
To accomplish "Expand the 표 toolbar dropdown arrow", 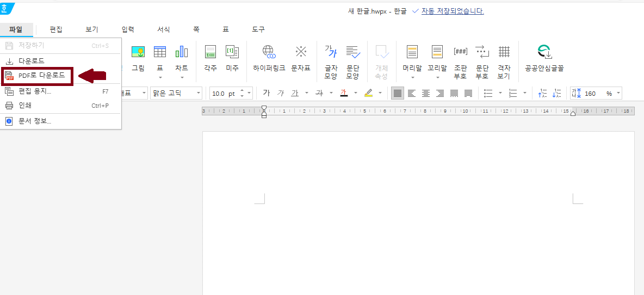I will tap(160, 77).
